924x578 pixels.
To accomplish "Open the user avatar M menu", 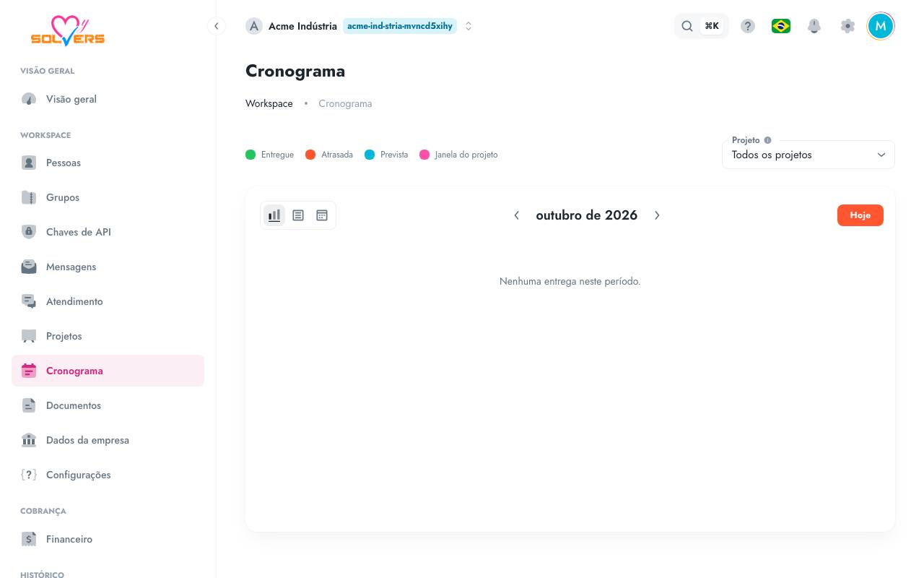I will click(x=881, y=26).
